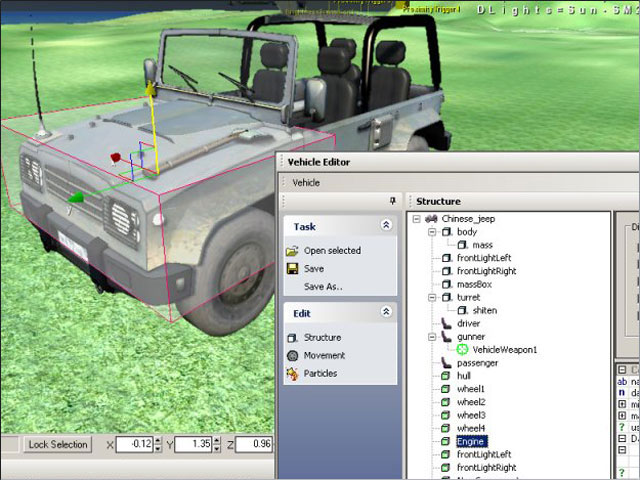This screenshot has height=480, width=640.
Task: Click the X coordinate input field
Action: tap(136, 444)
